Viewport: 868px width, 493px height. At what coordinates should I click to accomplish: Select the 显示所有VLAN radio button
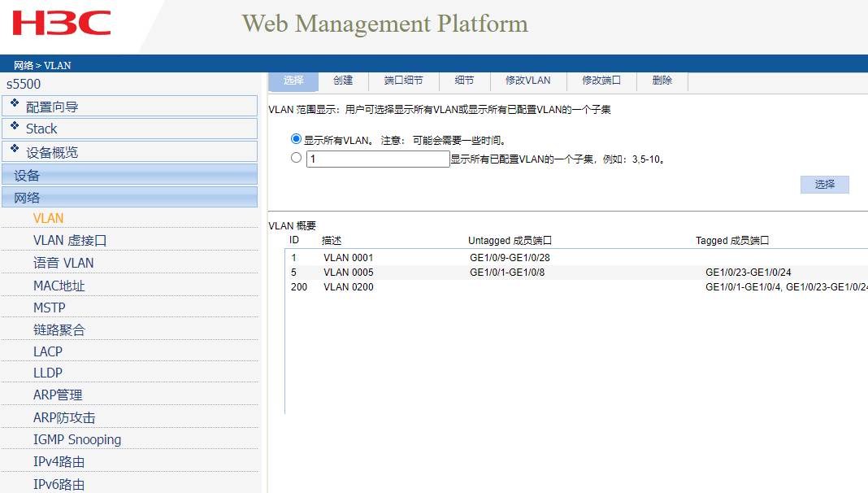[x=296, y=140]
